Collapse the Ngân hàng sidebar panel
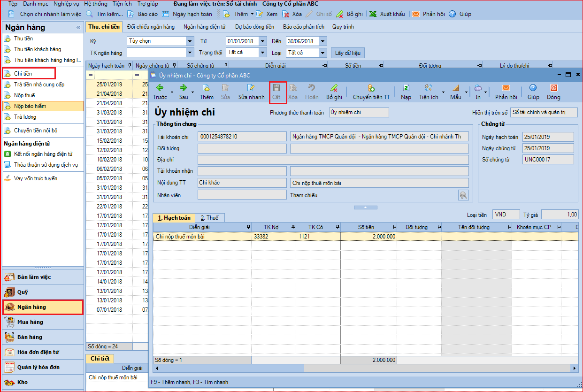The image size is (583, 392). coord(78,28)
